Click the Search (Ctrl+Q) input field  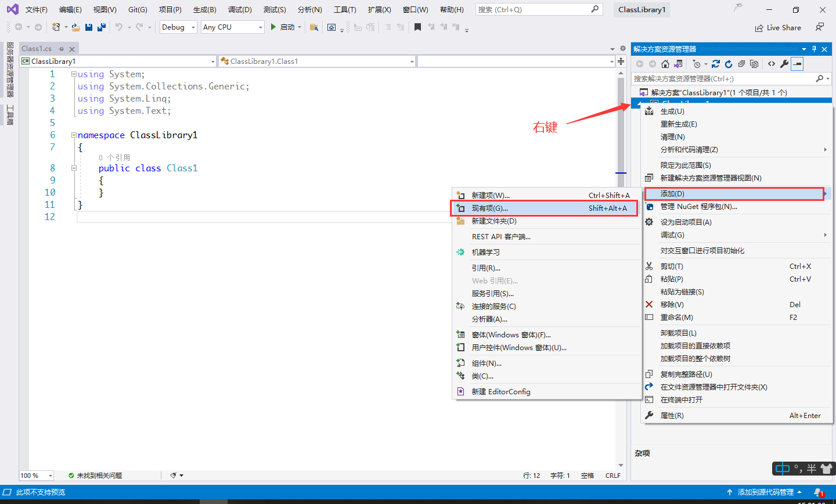click(x=539, y=9)
